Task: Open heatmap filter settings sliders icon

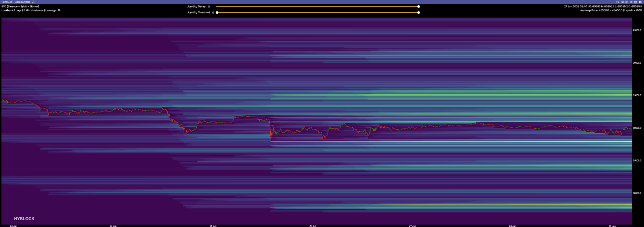Action: click(x=33, y=2)
